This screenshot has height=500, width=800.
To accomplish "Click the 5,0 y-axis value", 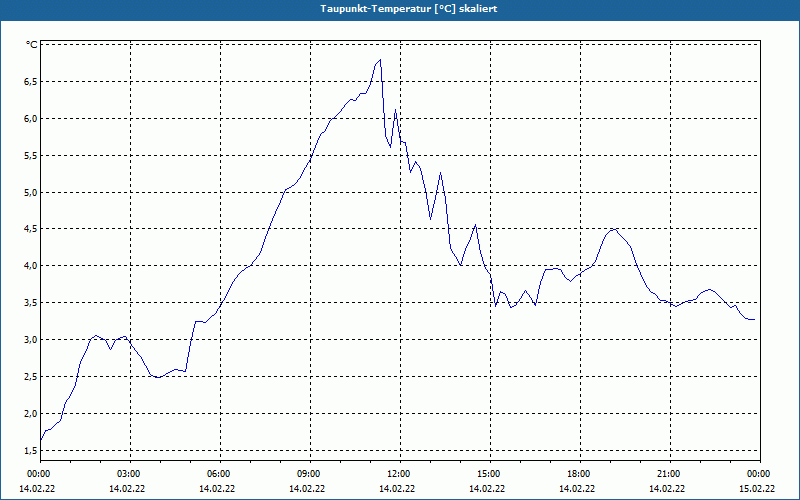I will click(x=31, y=192).
